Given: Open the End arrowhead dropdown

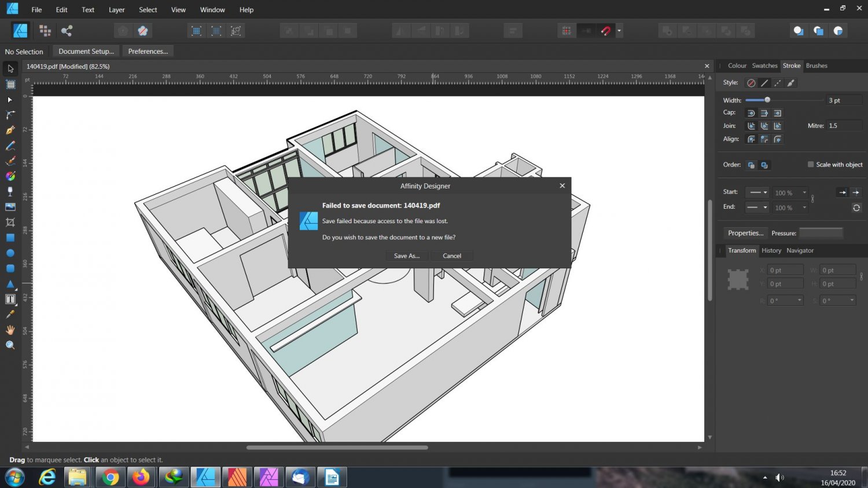Looking at the screenshot, I should coord(765,207).
